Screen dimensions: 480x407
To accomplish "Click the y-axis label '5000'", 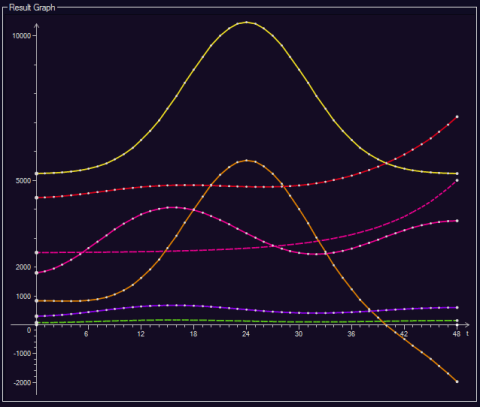I will 23,181.
